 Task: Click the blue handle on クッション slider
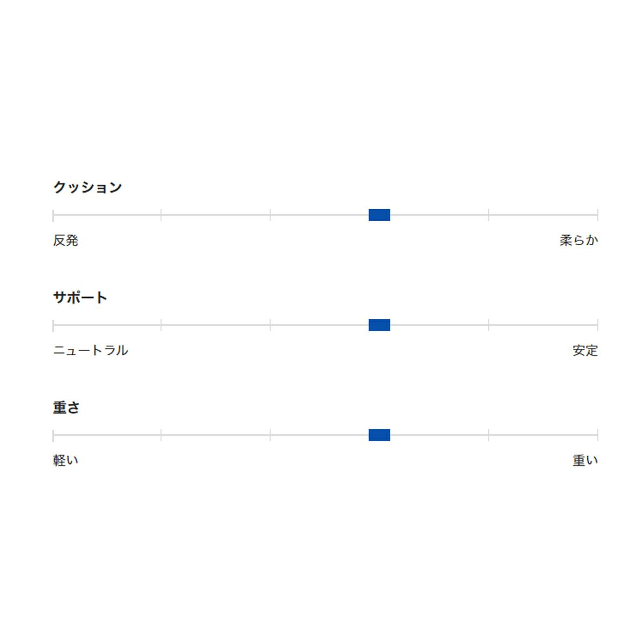[379, 215]
